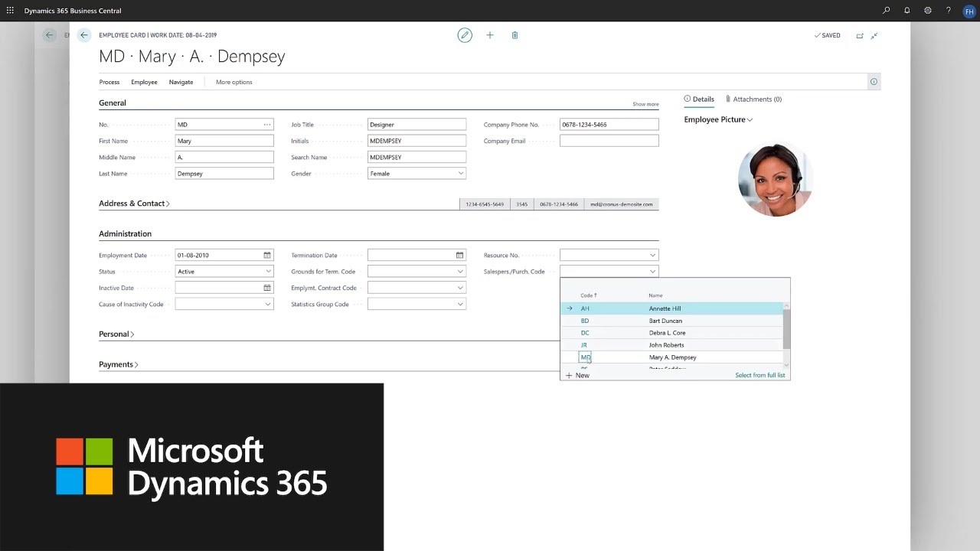Open the FH user account avatar

(969, 11)
